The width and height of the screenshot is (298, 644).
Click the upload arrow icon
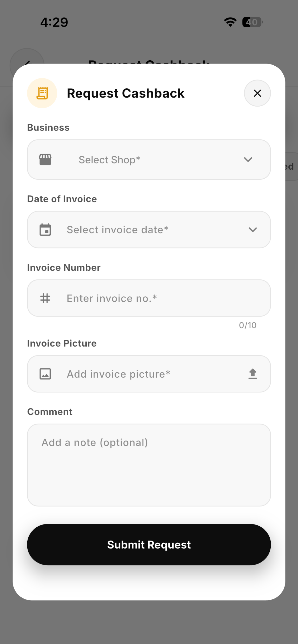coord(253,374)
